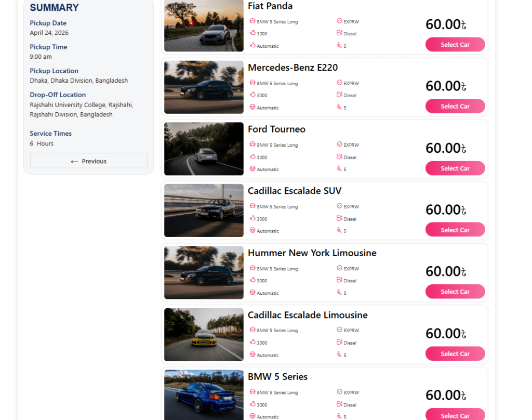
Task: Select the Cadillac Escalade SUV car
Action: pos(455,230)
